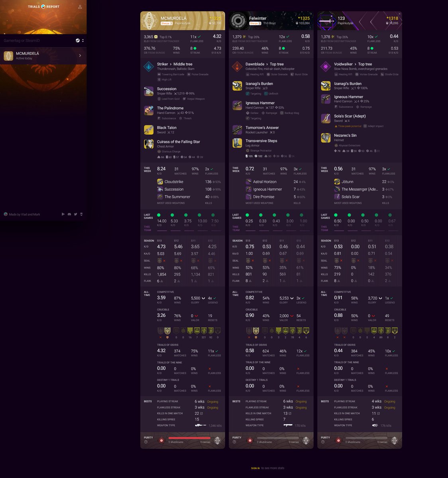Viewport: 448px width, 478px height.
Task: Click the Three peek potential warning text
Action: [350, 126]
